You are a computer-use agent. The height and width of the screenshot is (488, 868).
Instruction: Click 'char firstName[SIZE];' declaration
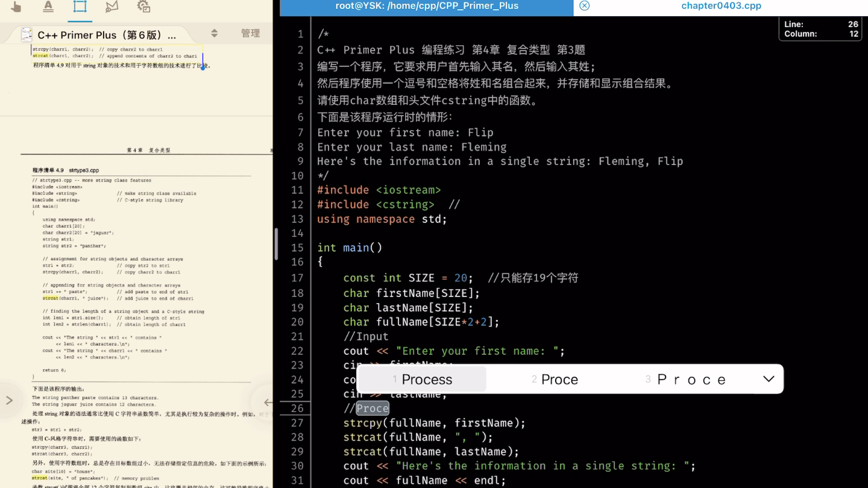(412, 293)
